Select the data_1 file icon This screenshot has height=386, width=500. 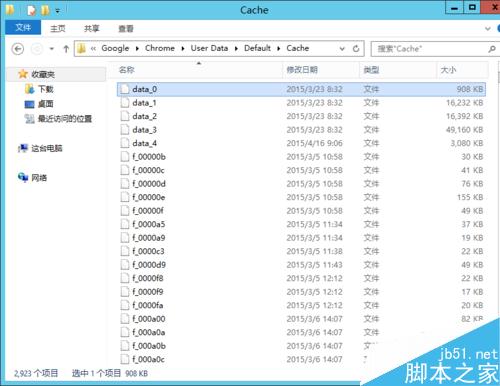coord(125,103)
